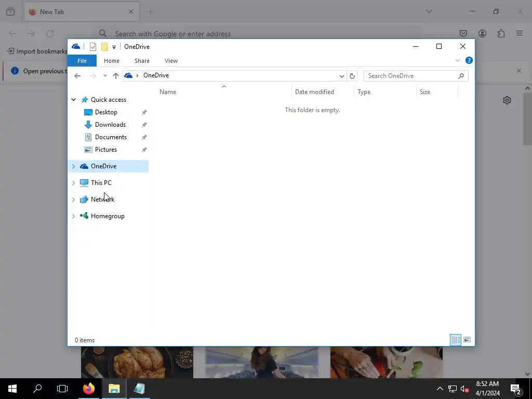Click the OneDrive cloud icon in title bar
The width and height of the screenshot is (532, 399).
pyautogui.click(x=76, y=46)
